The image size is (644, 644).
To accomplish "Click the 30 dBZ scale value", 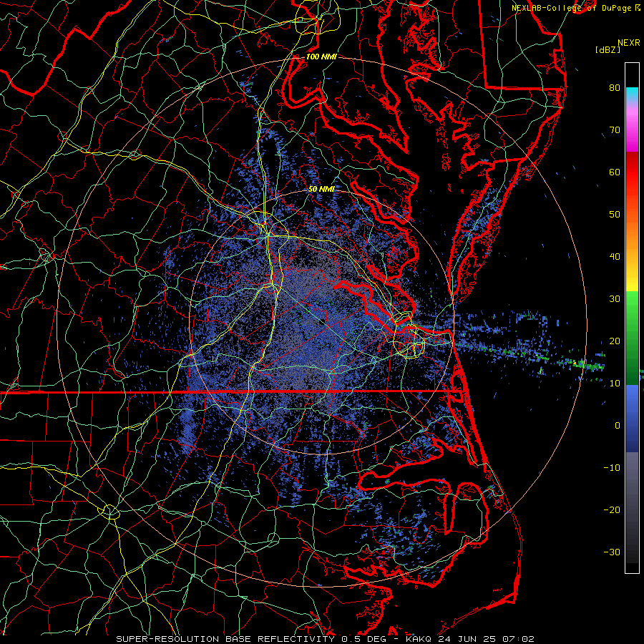I will pyautogui.click(x=615, y=299).
